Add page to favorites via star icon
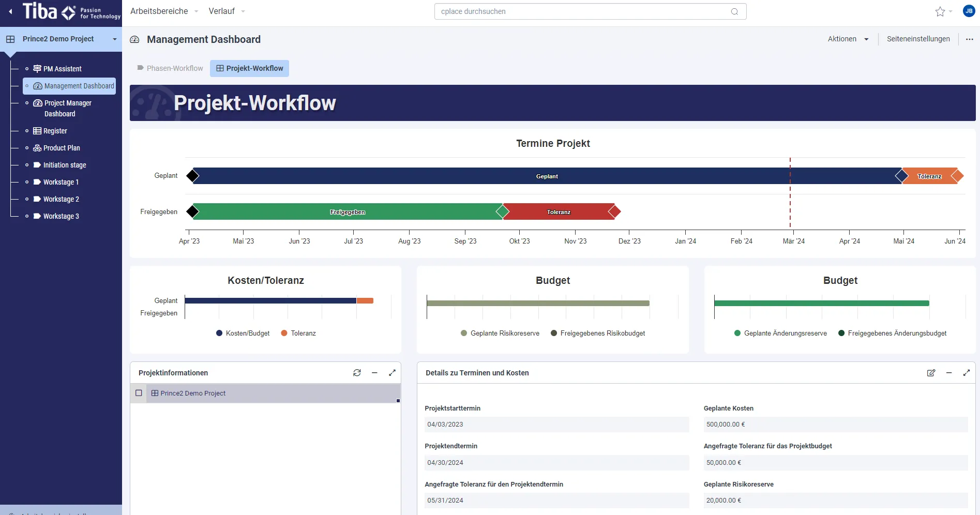This screenshot has height=515, width=980. point(940,11)
